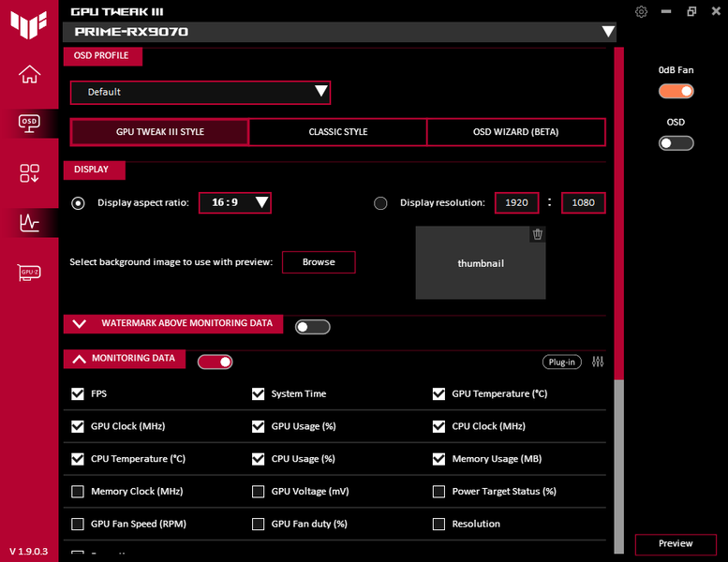The width and height of the screenshot is (728, 562).
Task: Open the download apps sidebar icon
Action: [29, 173]
